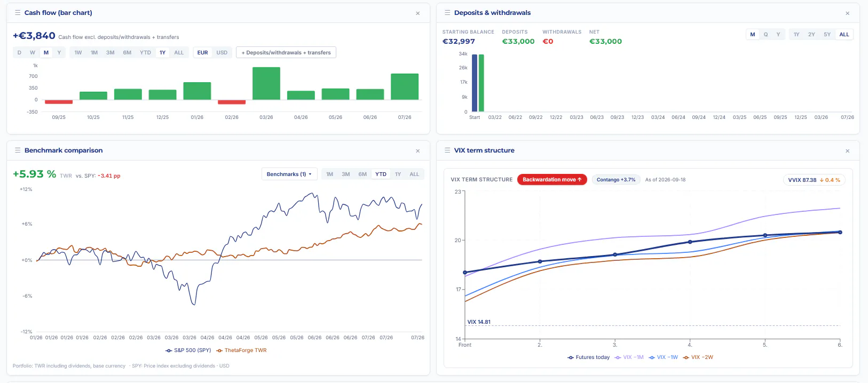
Task: Choose the 1Y range in Deposits panel
Action: (x=796, y=34)
